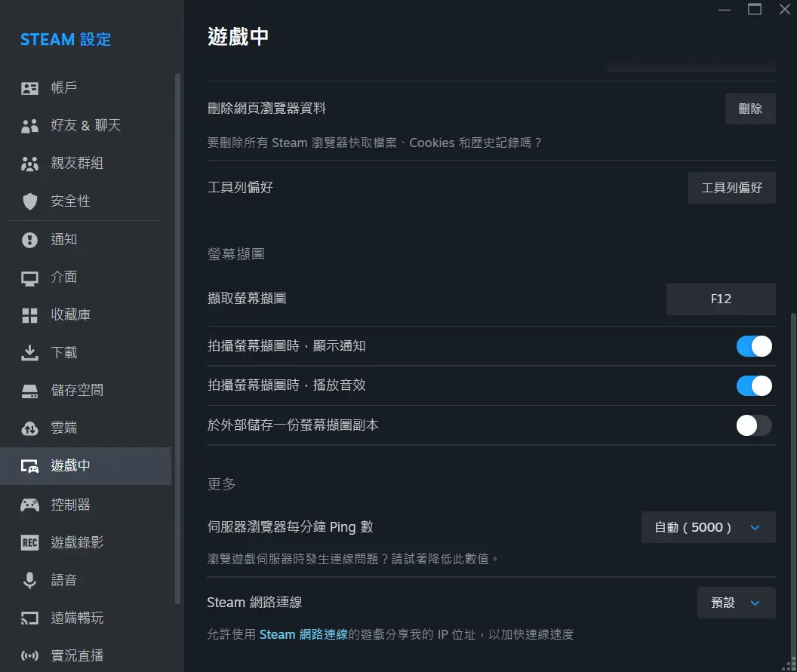Screen dimensions: 797x672
Task: Click the 控制器 gamepad icon
Action: [29, 505]
